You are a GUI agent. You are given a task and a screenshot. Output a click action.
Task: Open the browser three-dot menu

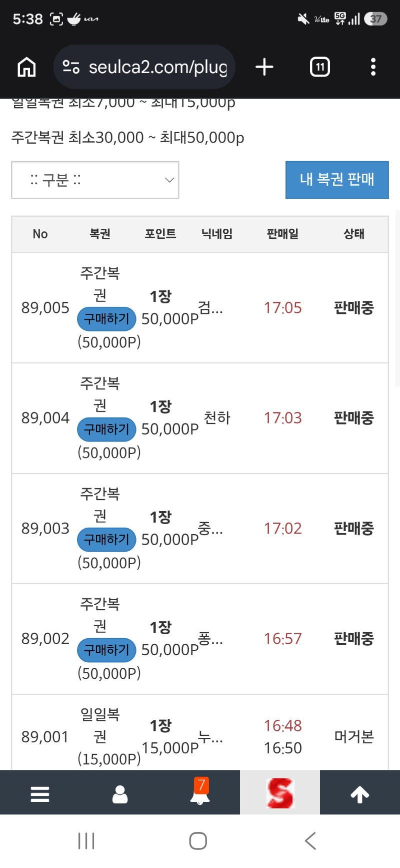(373, 67)
